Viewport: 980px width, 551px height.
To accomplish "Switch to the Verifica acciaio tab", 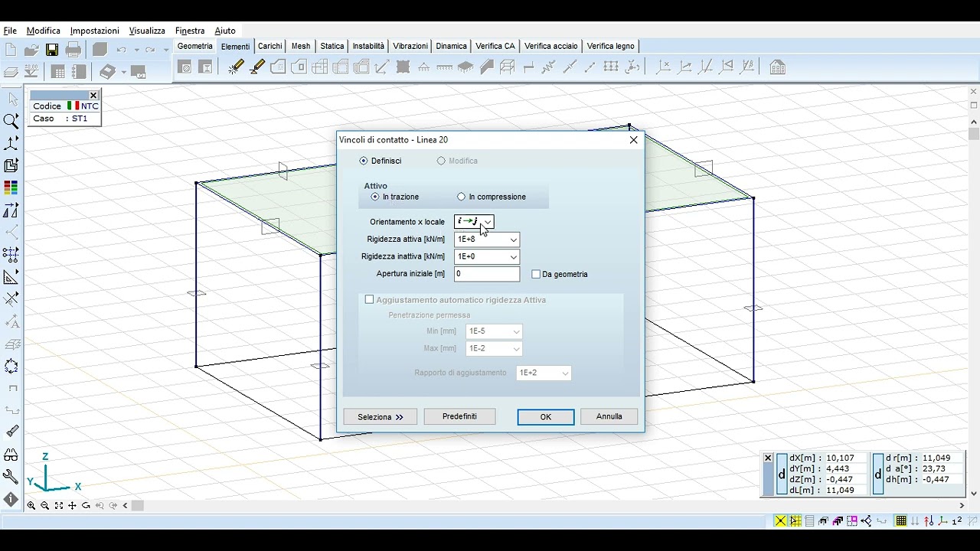I will (x=551, y=46).
